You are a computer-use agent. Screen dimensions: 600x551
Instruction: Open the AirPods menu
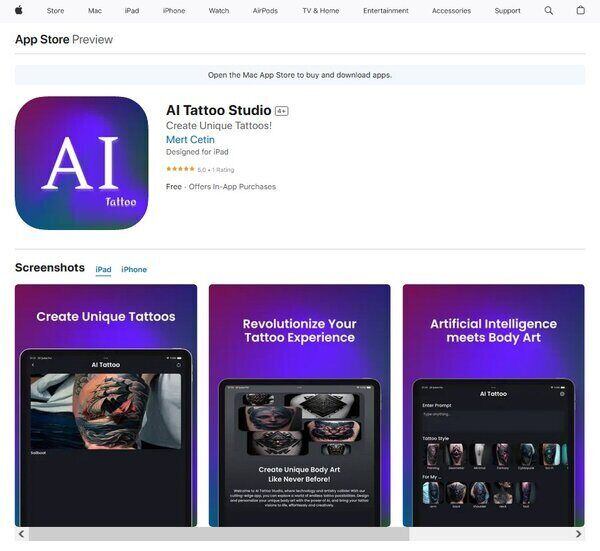265,11
